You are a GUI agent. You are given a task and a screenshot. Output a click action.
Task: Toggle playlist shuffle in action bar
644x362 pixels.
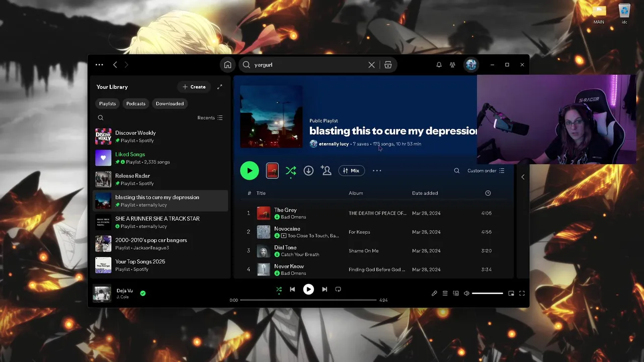point(291,171)
